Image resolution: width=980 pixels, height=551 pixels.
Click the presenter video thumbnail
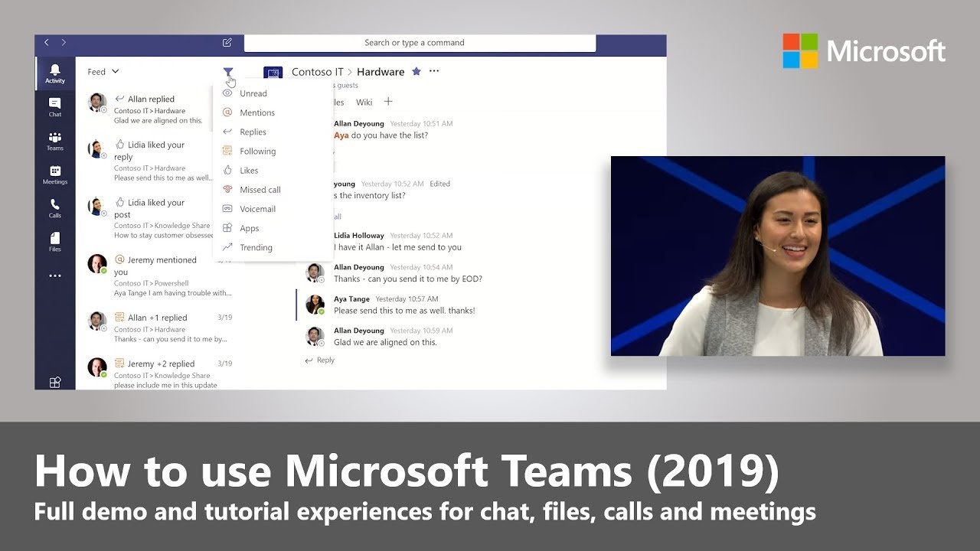(x=778, y=256)
